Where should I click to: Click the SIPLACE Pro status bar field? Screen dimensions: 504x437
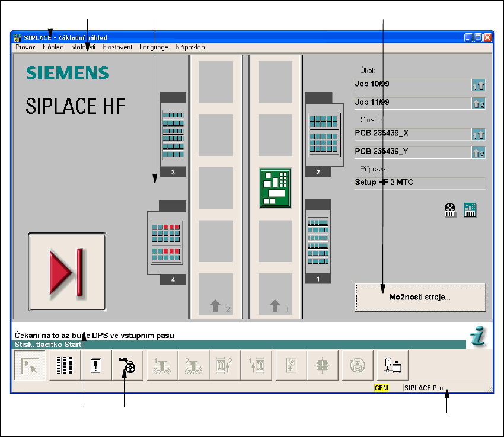(x=444, y=388)
